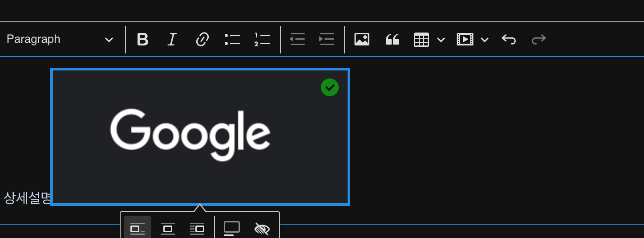The width and height of the screenshot is (644, 238).
Task: Click the insert table icon
Action: pos(421,39)
